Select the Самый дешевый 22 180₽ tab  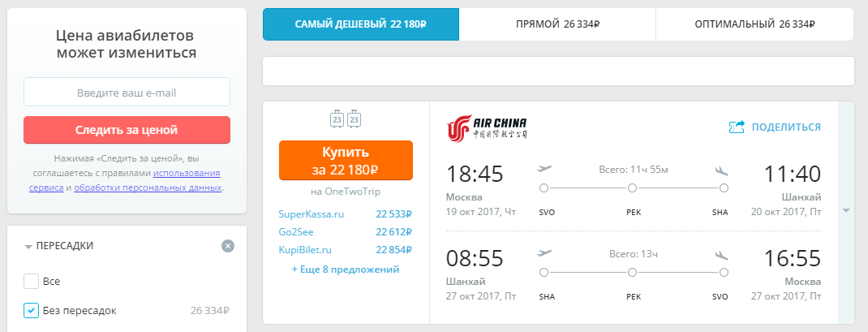[361, 24]
